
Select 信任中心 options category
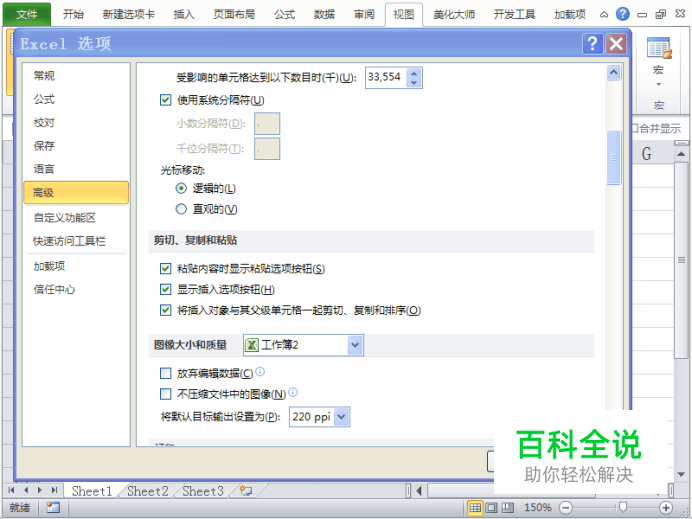tap(76, 290)
